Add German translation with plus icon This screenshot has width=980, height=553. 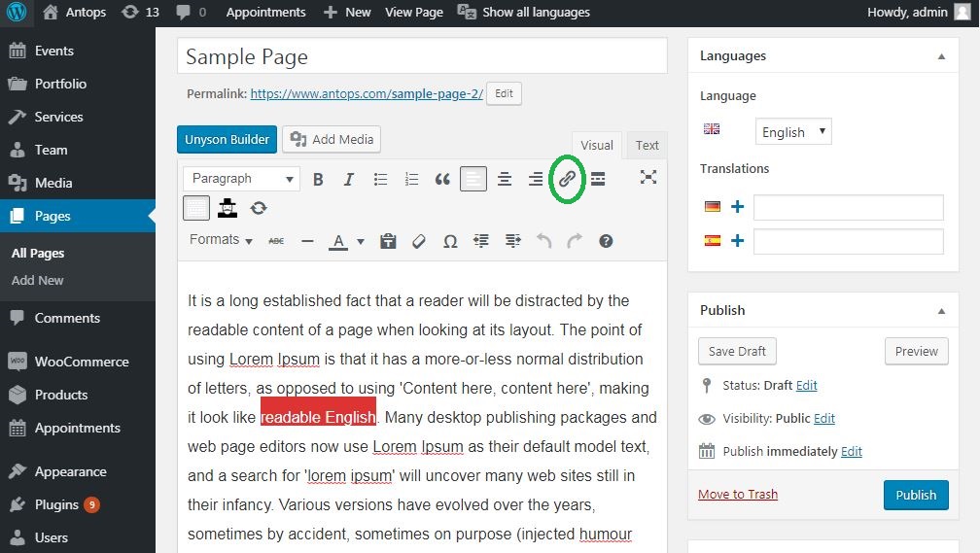(x=738, y=207)
